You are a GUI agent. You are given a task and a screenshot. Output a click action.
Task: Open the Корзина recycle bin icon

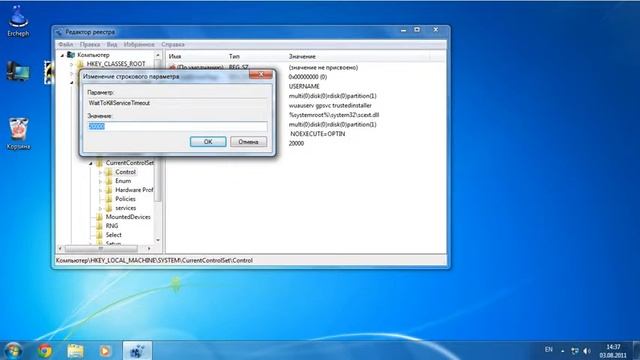18,133
